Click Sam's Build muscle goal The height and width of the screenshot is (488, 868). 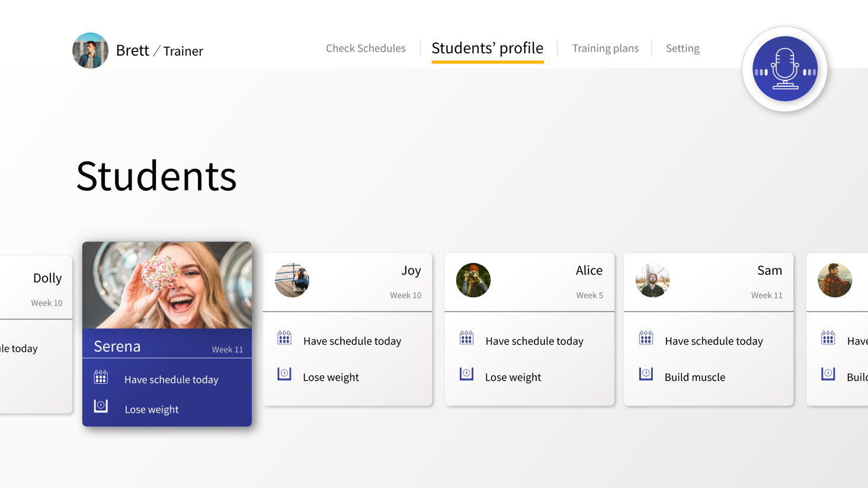695,377
